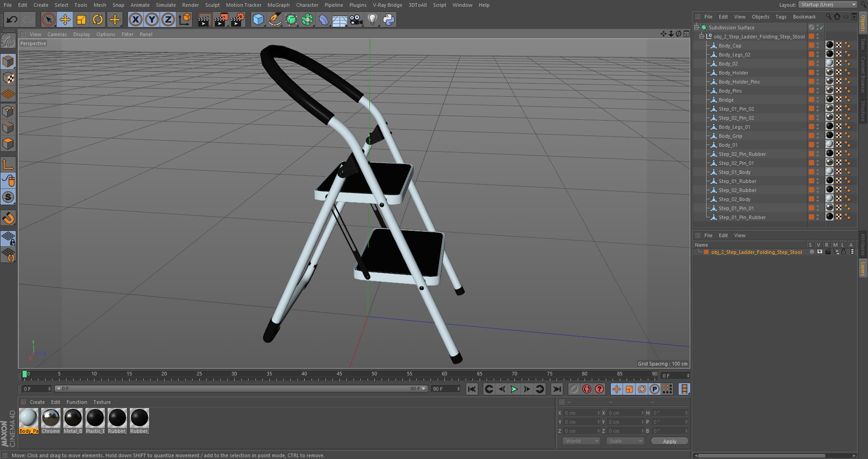Activate the Scale tool
The width and height of the screenshot is (868, 459).
click(x=81, y=19)
